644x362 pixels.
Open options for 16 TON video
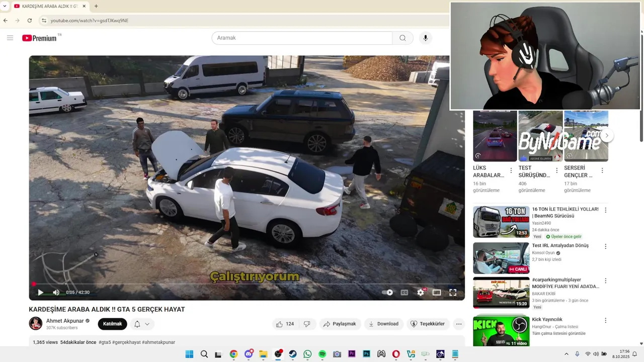(606, 210)
